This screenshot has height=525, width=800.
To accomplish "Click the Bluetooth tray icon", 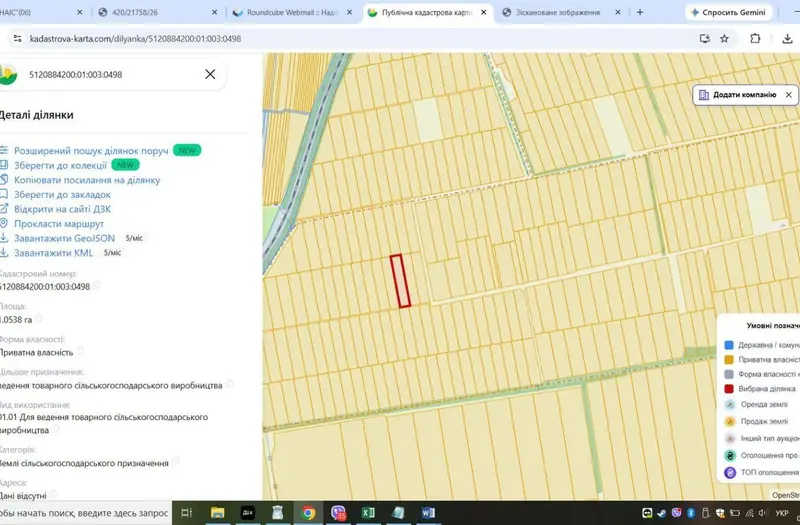I will [691, 513].
